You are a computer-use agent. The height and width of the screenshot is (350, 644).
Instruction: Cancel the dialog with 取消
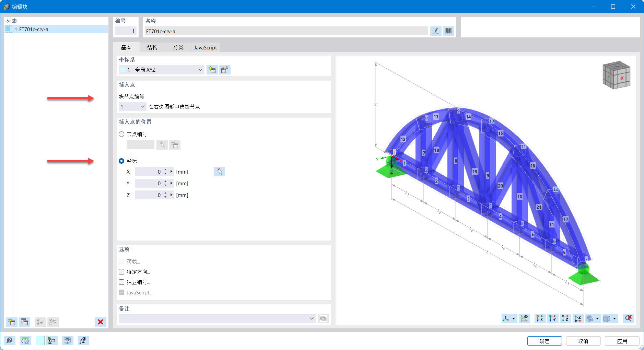tap(583, 341)
